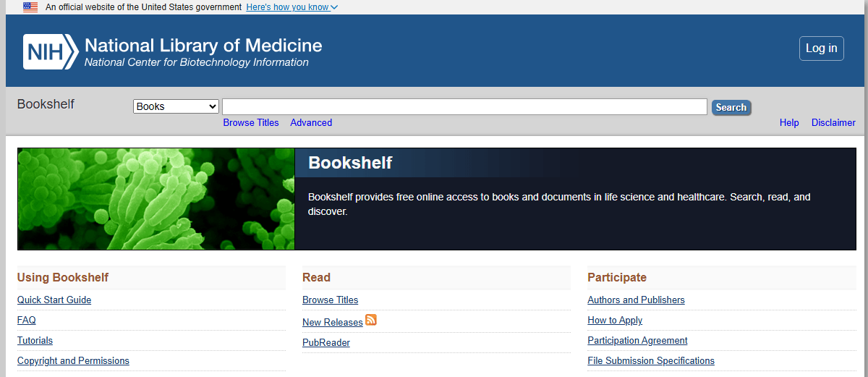
Task: Open File Submission Specifications link
Action: pyautogui.click(x=651, y=361)
